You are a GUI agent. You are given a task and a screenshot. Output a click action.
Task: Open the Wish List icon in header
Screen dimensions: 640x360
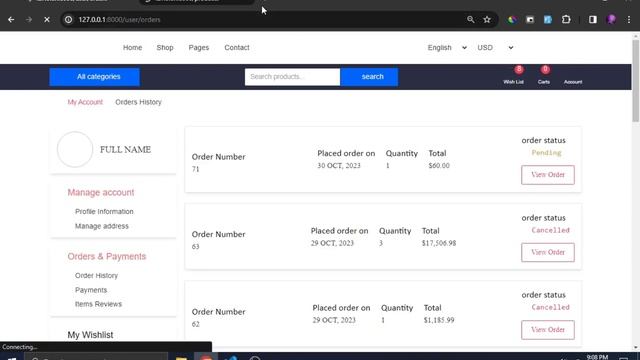[x=513, y=76]
